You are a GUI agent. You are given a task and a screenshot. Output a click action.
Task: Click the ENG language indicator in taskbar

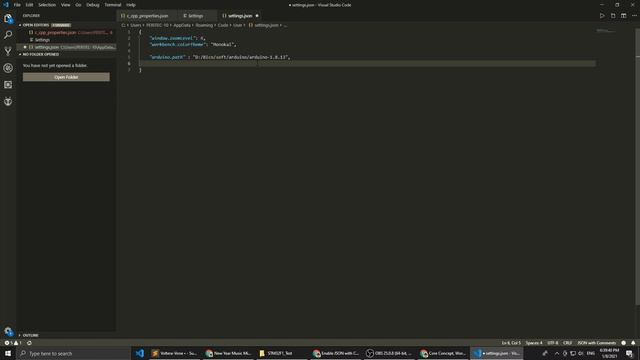(591, 353)
